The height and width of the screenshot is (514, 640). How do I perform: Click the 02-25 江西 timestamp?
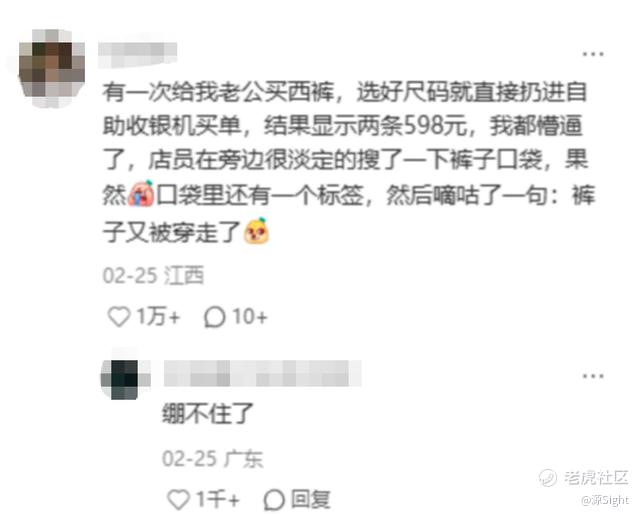153,276
